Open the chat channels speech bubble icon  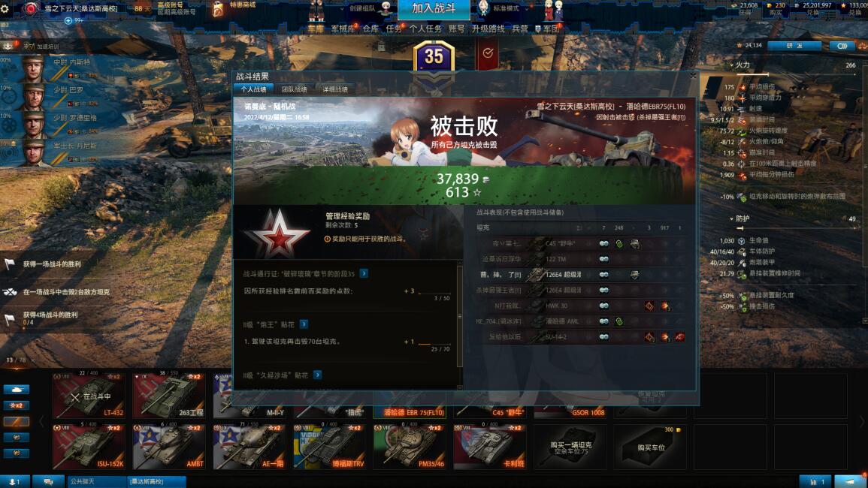click(x=48, y=481)
